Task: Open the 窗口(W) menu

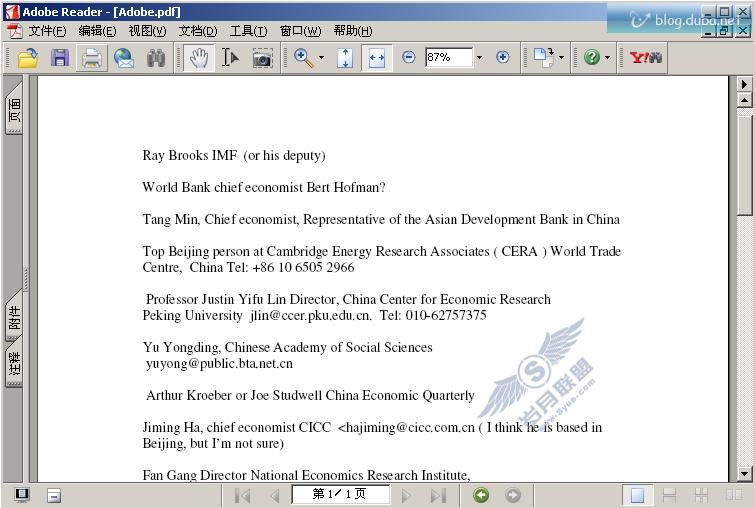Action: tap(300, 31)
